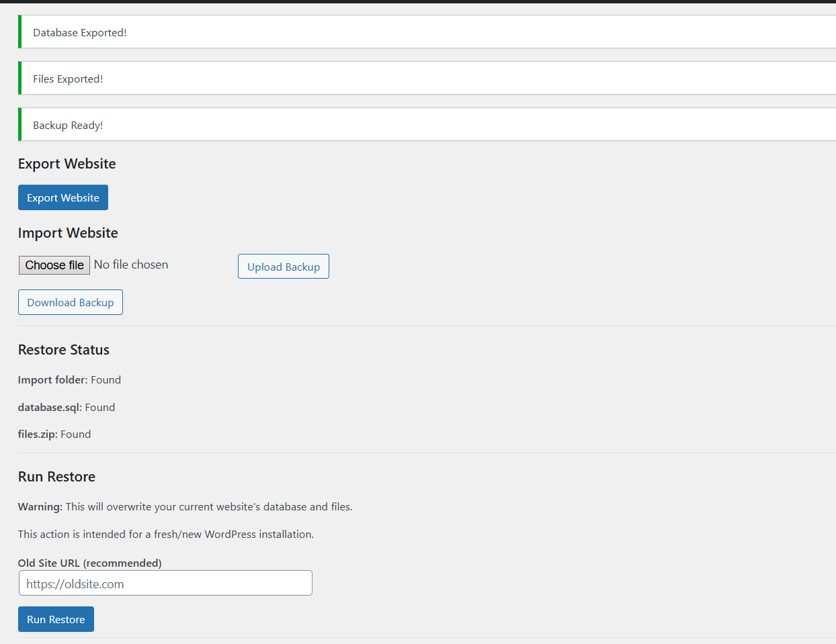The width and height of the screenshot is (836, 644).
Task: Click the overwrite warning message text
Action: 185,506
